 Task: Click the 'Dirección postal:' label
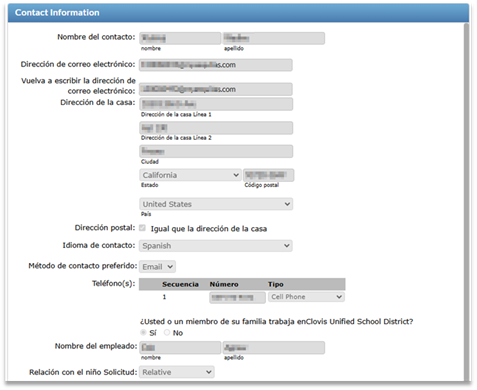[x=105, y=228]
